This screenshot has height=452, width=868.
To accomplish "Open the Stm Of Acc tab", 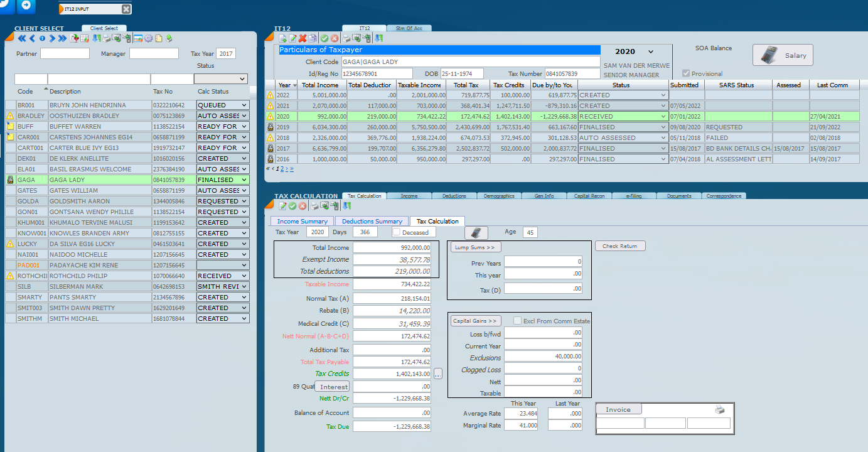I will (x=409, y=28).
